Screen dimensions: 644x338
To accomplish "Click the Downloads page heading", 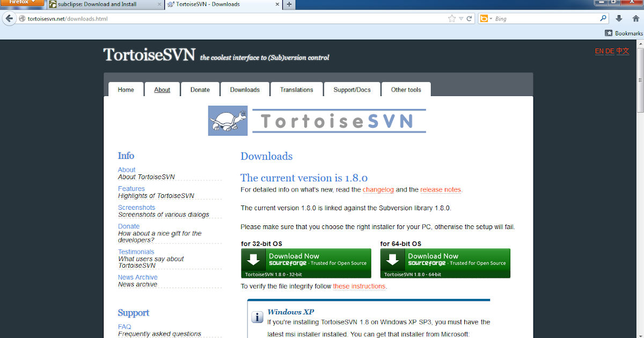I will coord(266,156).
